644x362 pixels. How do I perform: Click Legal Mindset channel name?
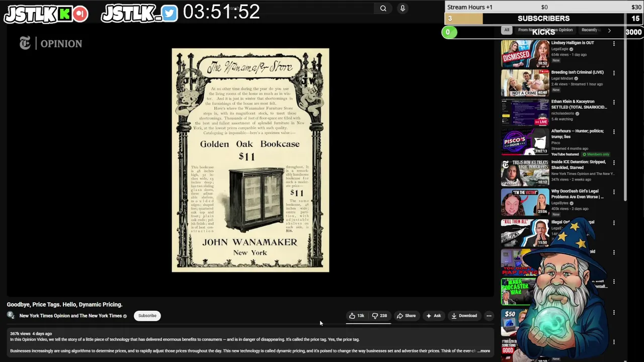pos(562,78)
